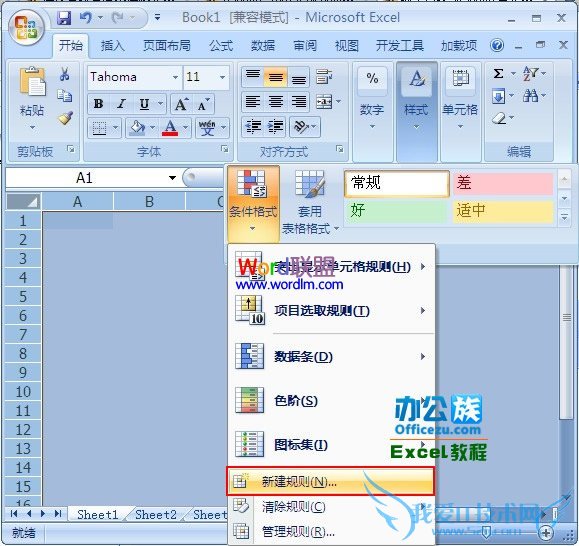
Task: Increase font size with the large A
Action: pyautogui.click(x=181, y=104)
